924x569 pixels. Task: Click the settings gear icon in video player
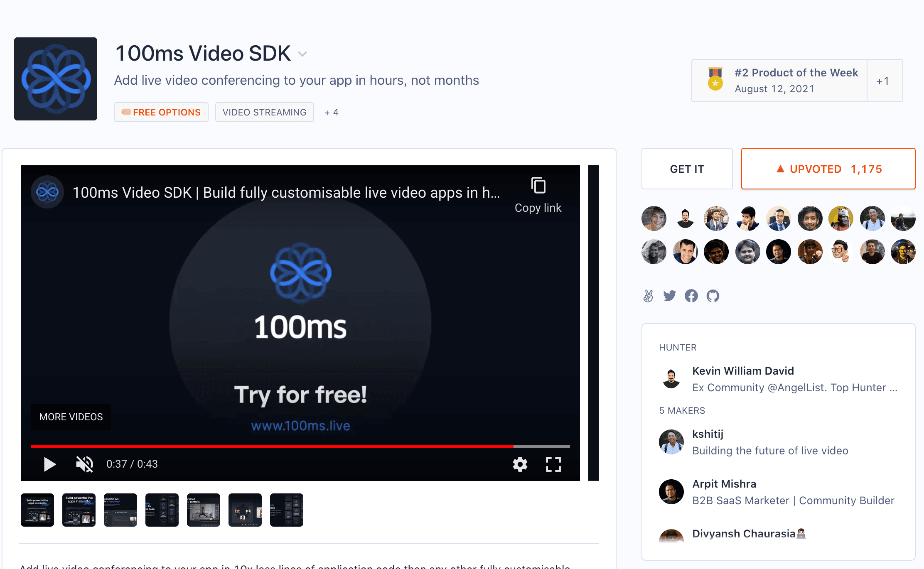519,464
